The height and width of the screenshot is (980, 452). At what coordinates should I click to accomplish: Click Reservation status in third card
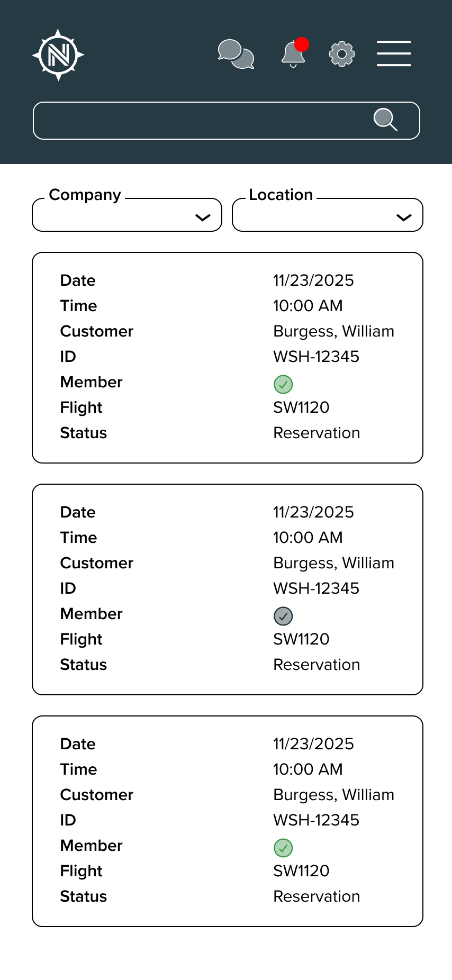[x=317, y=896]
